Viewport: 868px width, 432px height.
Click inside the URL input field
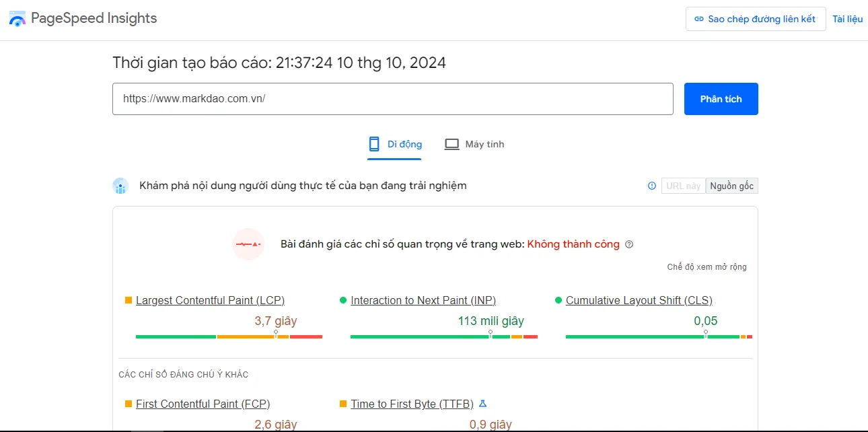click(393, 98)
